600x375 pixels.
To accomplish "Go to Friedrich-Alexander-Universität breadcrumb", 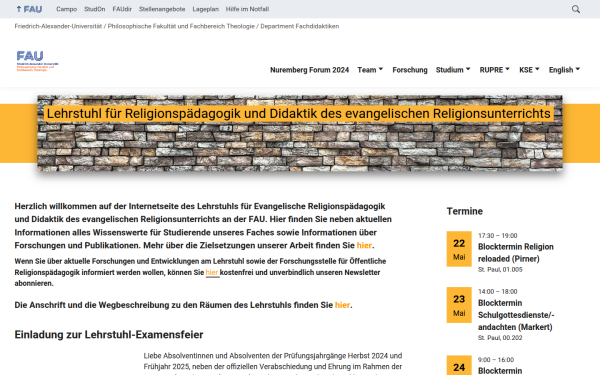I will [58, 26].
